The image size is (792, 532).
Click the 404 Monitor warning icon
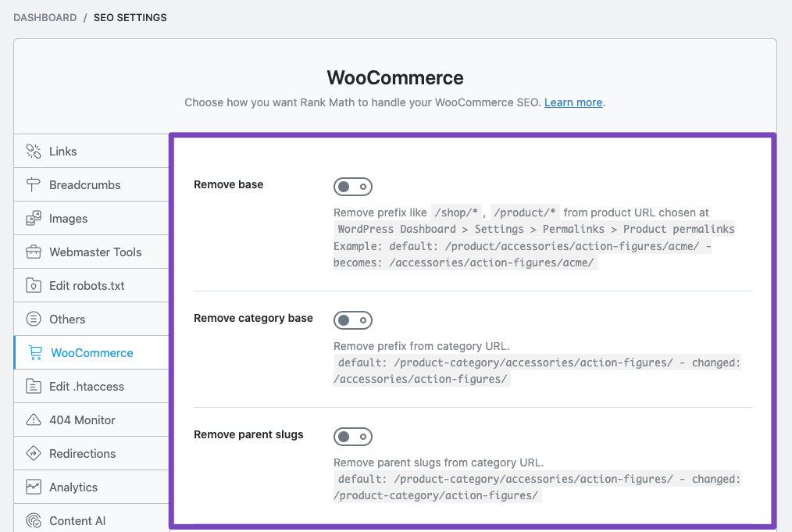coord(34,420)
